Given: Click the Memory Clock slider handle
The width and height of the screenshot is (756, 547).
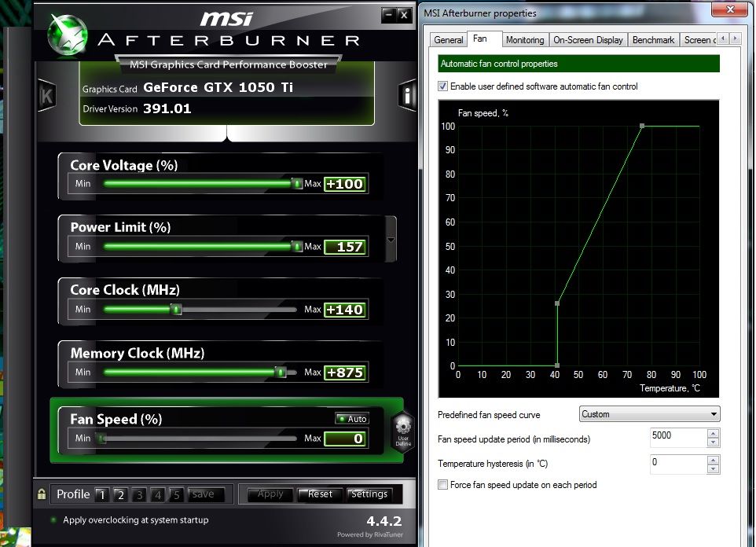Looking at the screenshot, I should [x=281, y=372].
